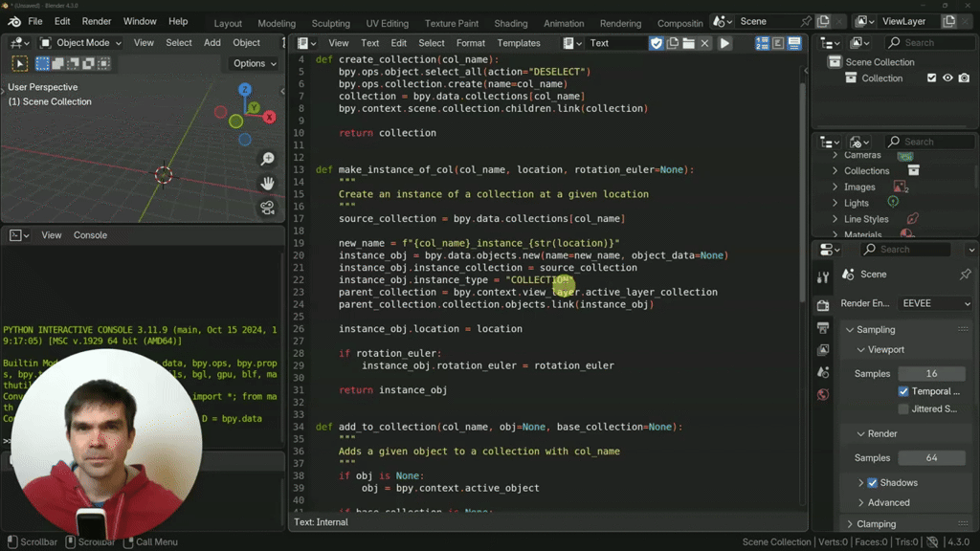The width and height of the screenshot is (980, 551).
Task: Toggle line numbers in the text editor
Action: click(763, 42)
